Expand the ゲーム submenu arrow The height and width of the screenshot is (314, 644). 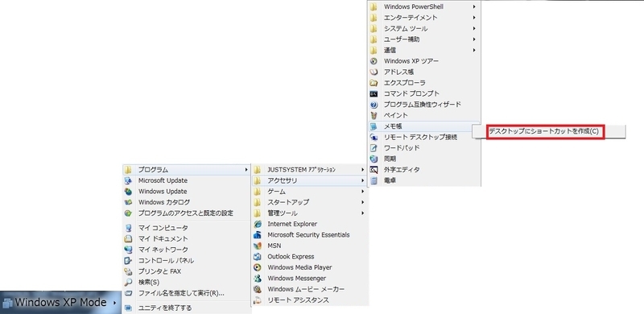[x=363, y=192]
